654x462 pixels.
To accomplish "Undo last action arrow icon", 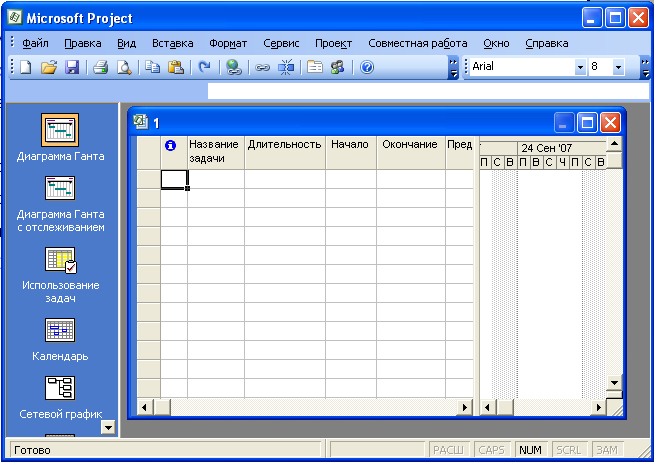I will (204, 67).
